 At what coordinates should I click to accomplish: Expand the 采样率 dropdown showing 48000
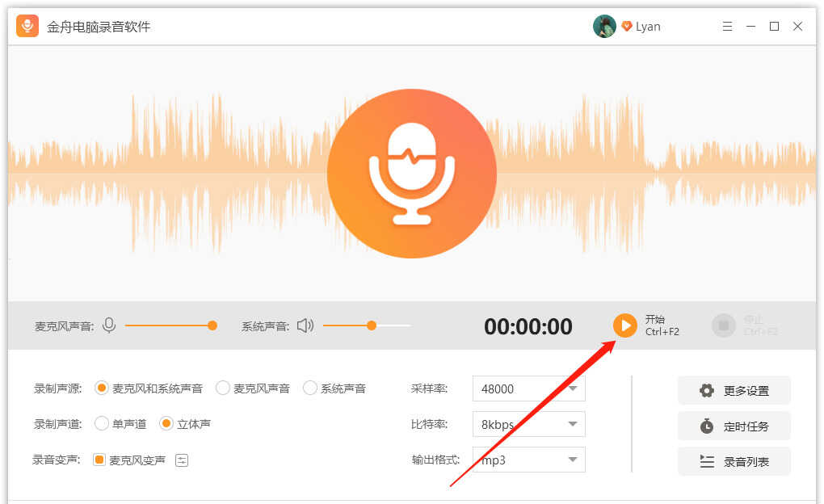pos(528,388)
